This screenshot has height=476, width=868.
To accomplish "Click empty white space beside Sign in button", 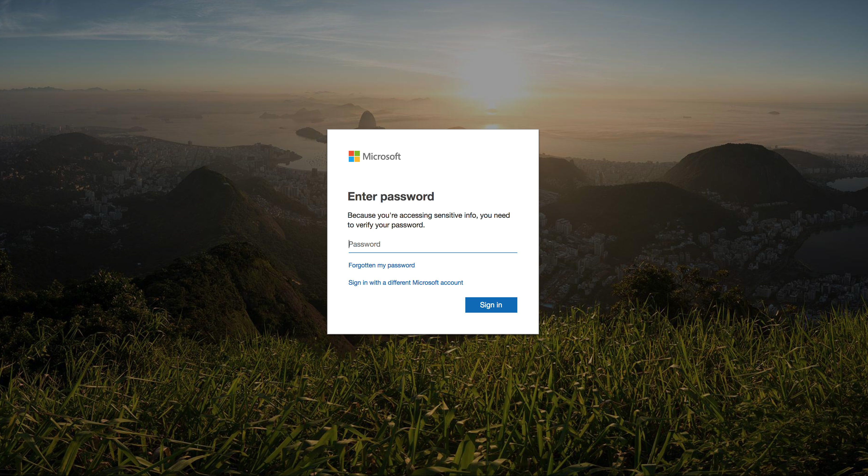I will [404, 305].
